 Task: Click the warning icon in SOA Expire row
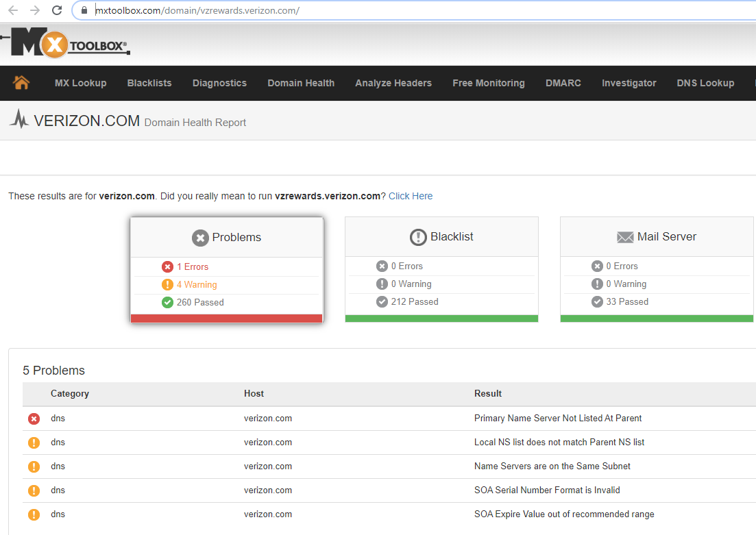[34, 514]
